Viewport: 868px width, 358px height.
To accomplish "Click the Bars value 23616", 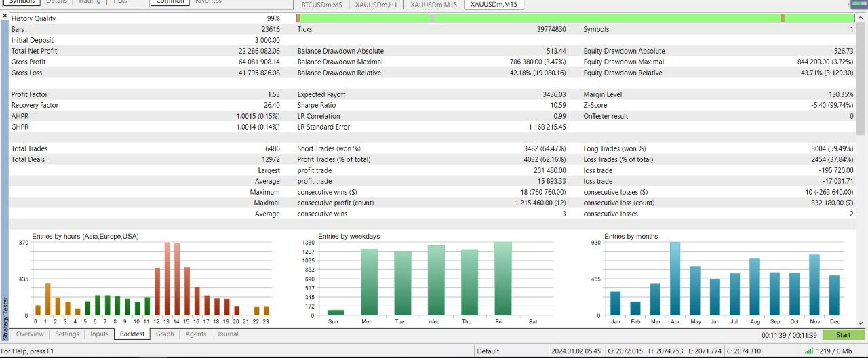I will [271, 29].
